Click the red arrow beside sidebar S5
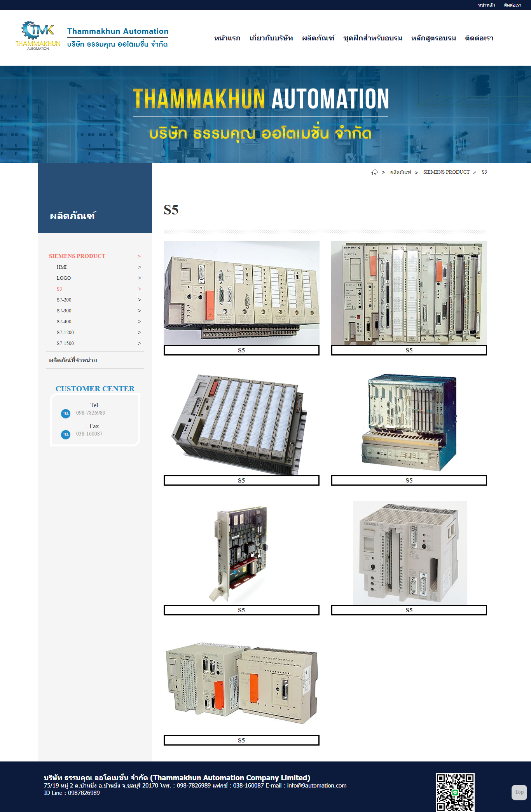The height and width of the screenshot is (812, 531). pyautogui.click(x=139, y=289)
